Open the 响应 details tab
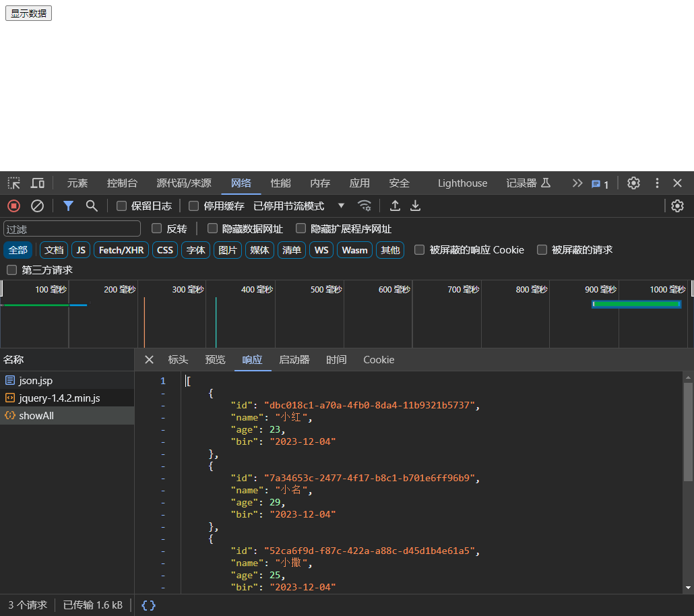 tap(252, 360)
